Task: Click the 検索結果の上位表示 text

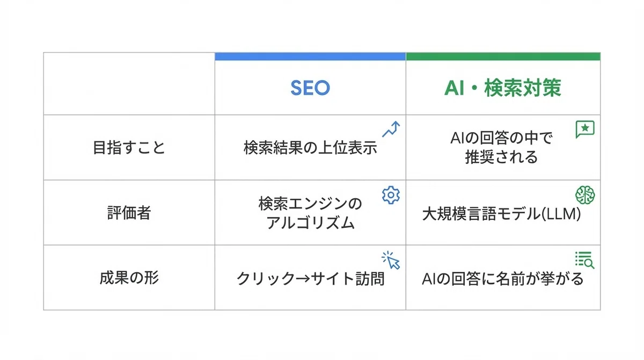Action: (310, 148)
